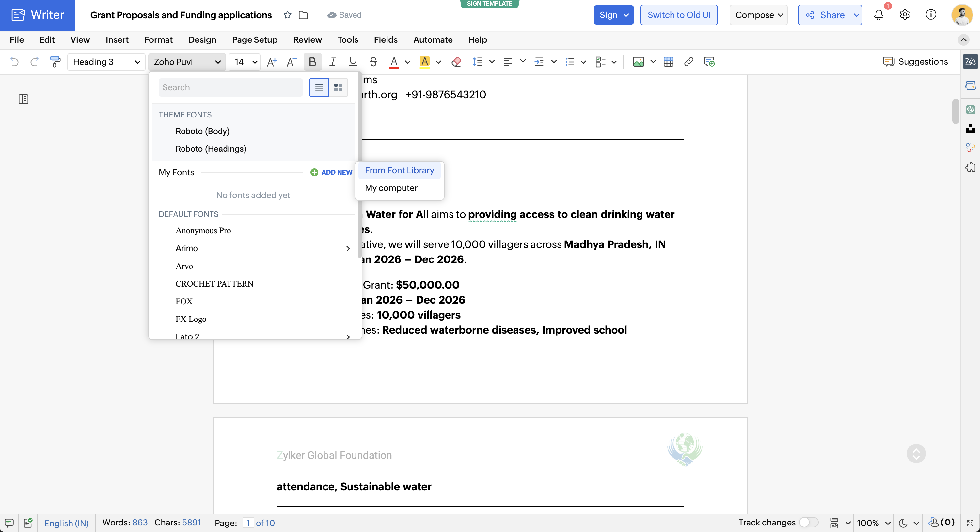Insert a table using table icon

click(x=668, y=62)
